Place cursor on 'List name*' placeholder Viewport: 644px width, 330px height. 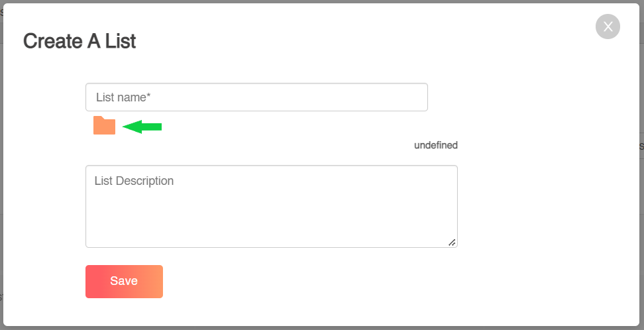coord(123,97)
